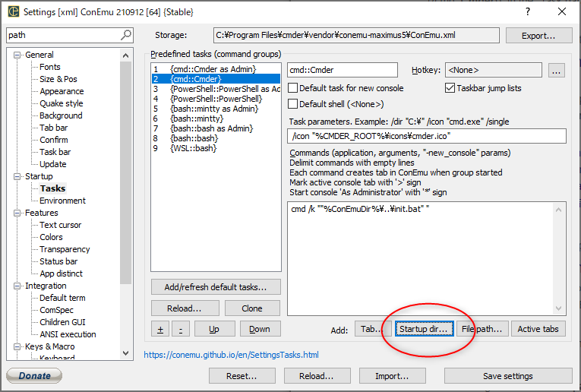The height and width of the screenshot is (392, 581).
Task: Open Confirm settings page
Action: pyautogui.click(x=54, y=140)
